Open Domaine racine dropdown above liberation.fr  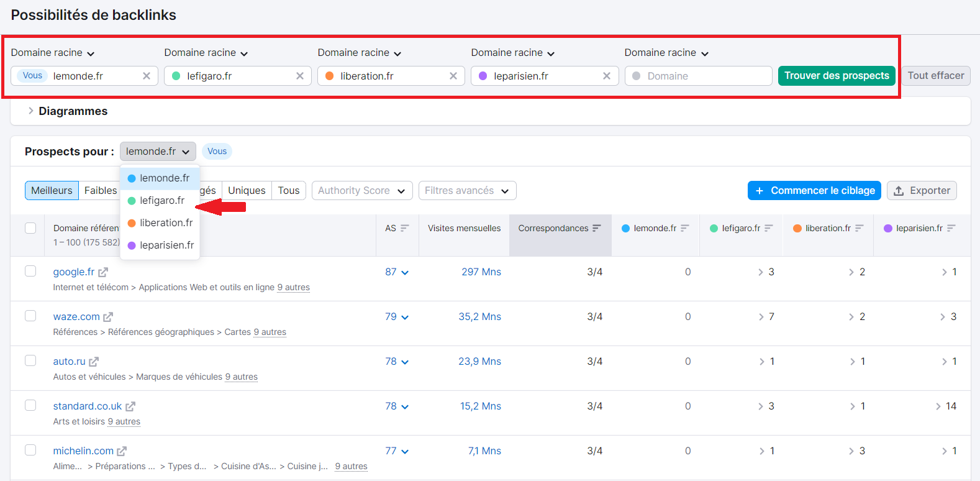[360, 53]
